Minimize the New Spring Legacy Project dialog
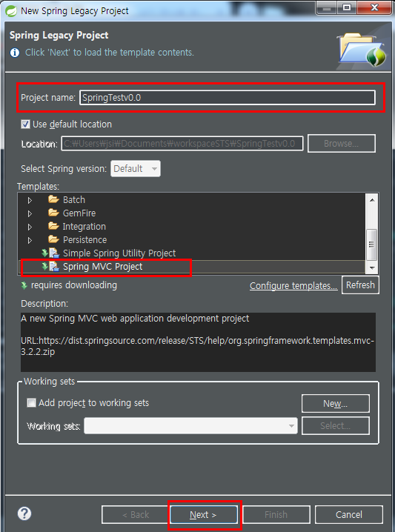The height and width of the screenshot is (532, 395). click(327, 7)
